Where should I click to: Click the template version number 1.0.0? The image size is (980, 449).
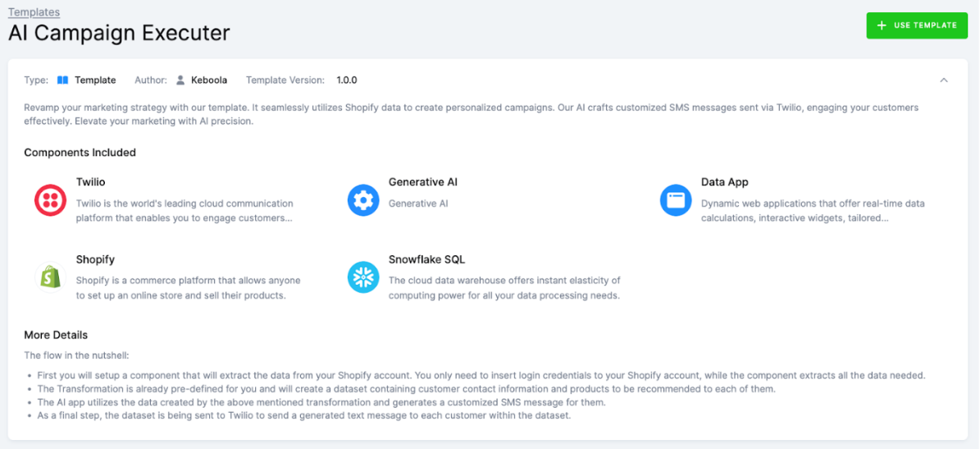[x=346, y=80]
